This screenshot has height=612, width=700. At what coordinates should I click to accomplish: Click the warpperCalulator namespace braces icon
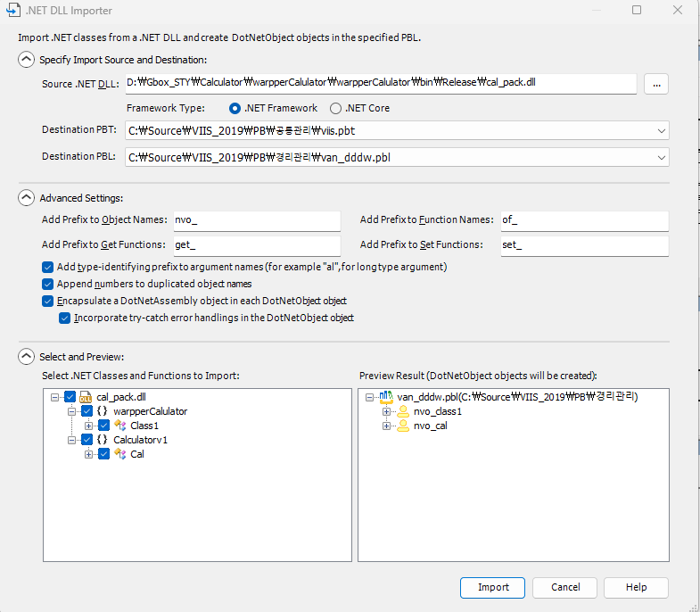[x=103, y=411]
